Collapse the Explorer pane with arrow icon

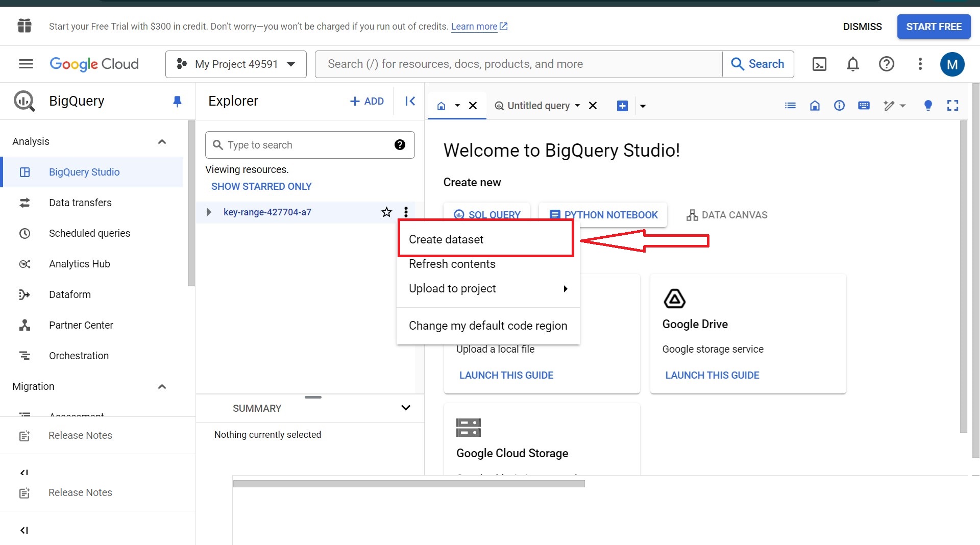[410, 101]
